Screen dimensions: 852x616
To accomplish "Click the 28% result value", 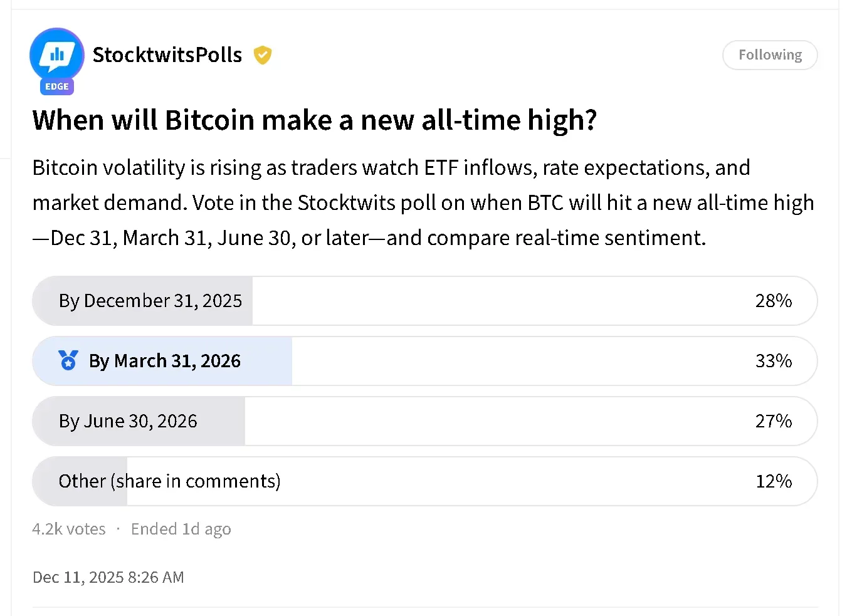I will [x=774, y=301].
